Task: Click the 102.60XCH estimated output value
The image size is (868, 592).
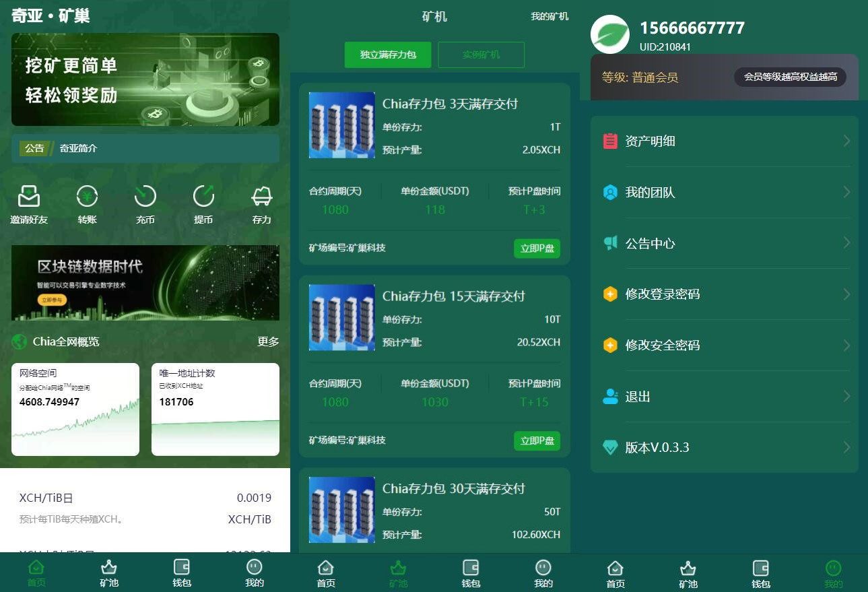Action: coord(536,535)
